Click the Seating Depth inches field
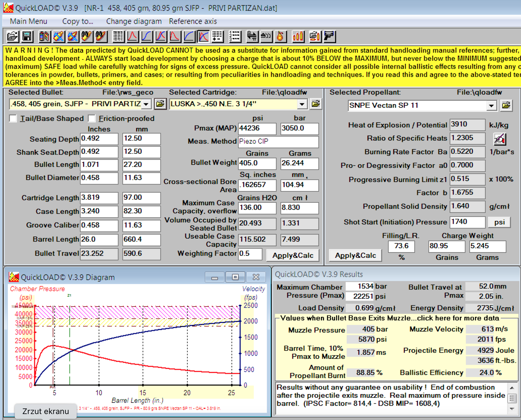 (x=99, y=139)
